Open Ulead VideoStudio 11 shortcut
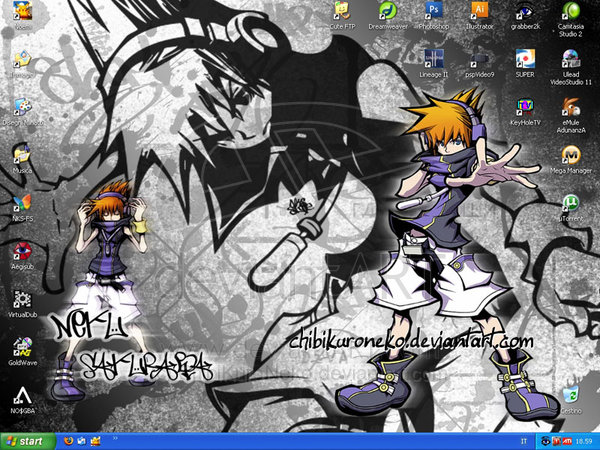 570,58
